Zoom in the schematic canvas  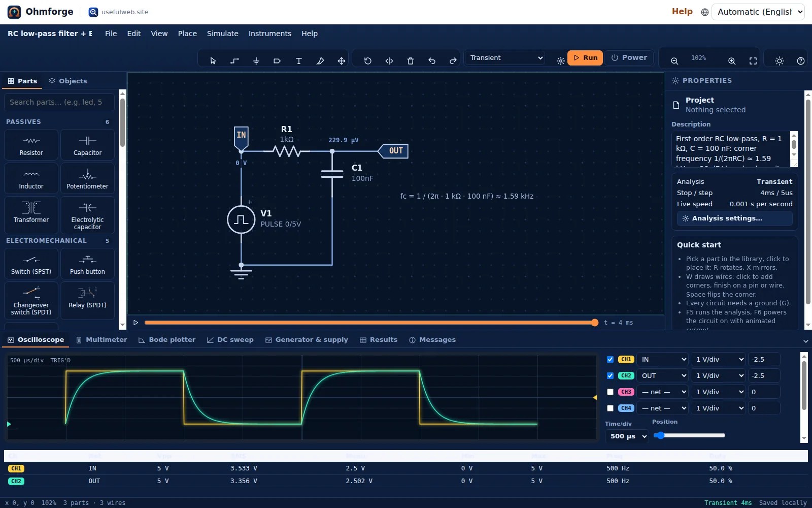(x=732, y=61)
